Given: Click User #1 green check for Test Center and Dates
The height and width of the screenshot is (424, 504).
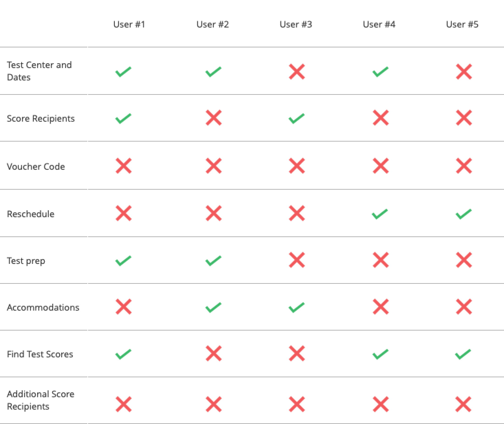Looking at the screenshot, I should [123, 72].
